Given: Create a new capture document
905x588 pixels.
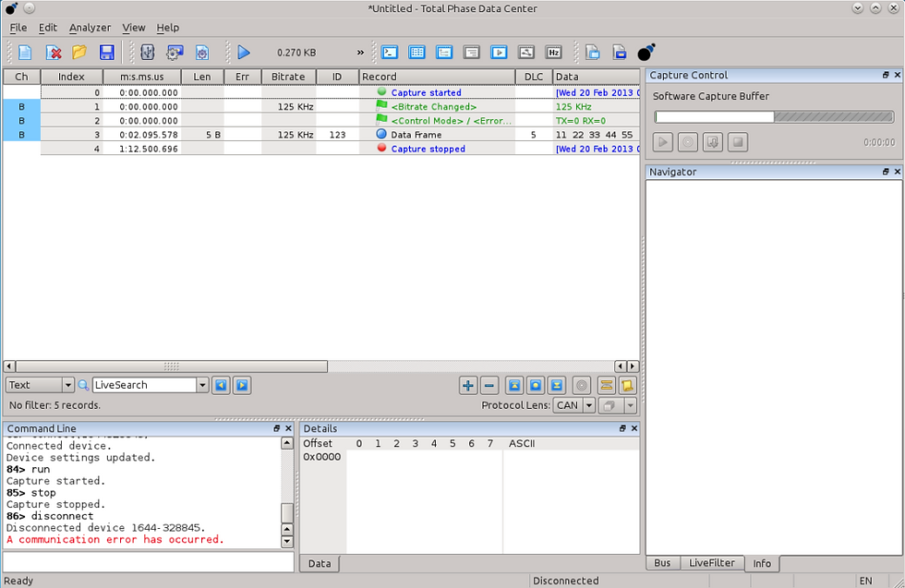Looking at the screenshot, I should tap(25, 53).
